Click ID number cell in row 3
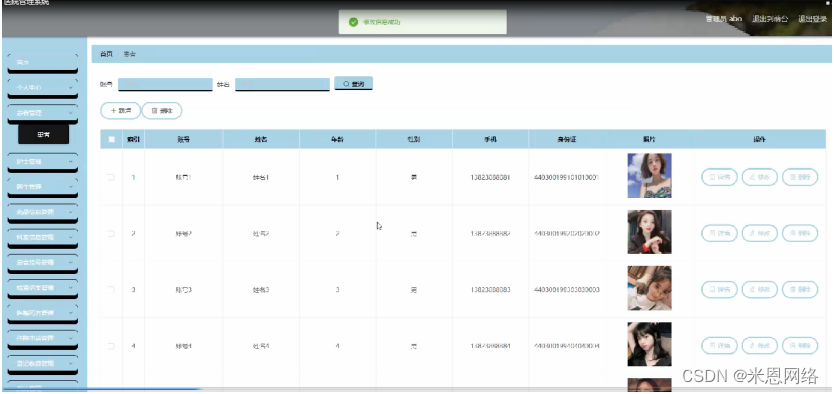The height and width of the screenshot is (394, 834). coord(566,290)
